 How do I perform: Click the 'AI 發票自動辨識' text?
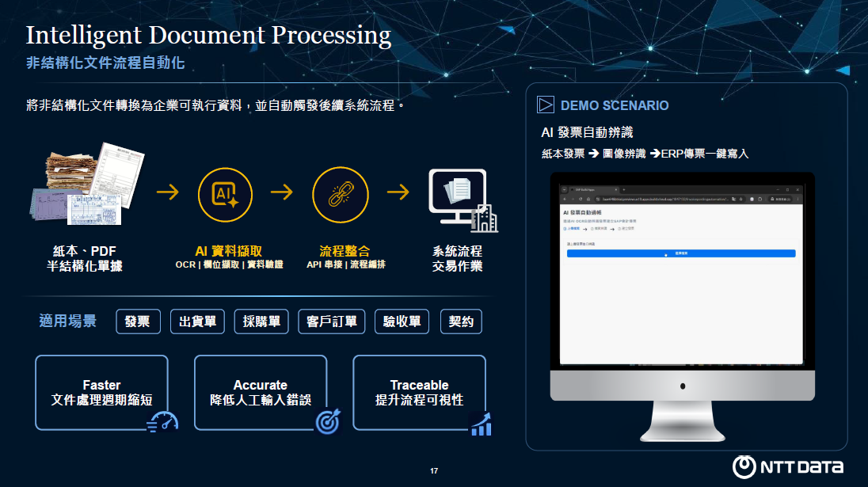click(x=587, y=132)
